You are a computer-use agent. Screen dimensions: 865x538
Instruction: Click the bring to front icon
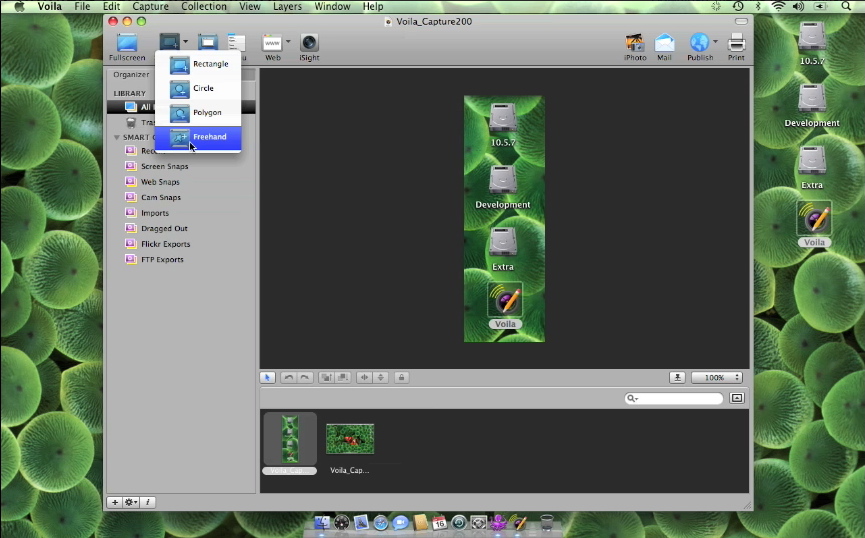point(327,377)
